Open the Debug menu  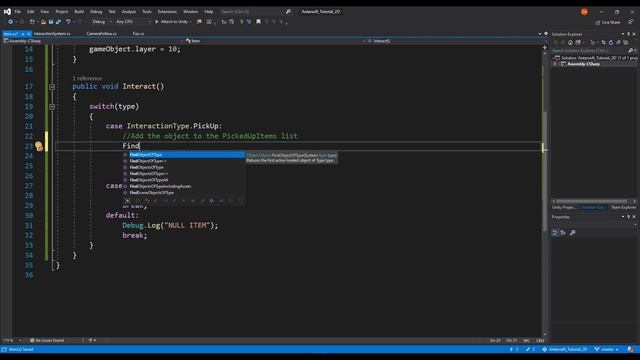click(x=96, y=11)
